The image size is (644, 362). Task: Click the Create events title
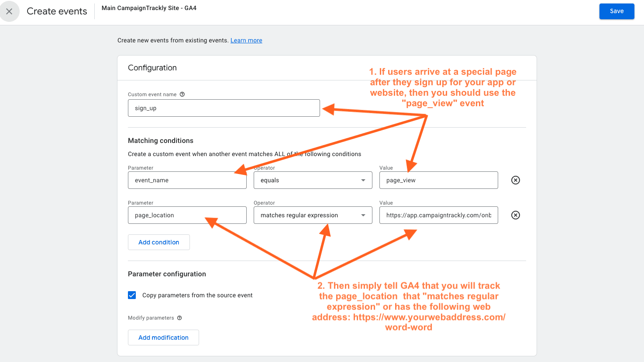57,11
